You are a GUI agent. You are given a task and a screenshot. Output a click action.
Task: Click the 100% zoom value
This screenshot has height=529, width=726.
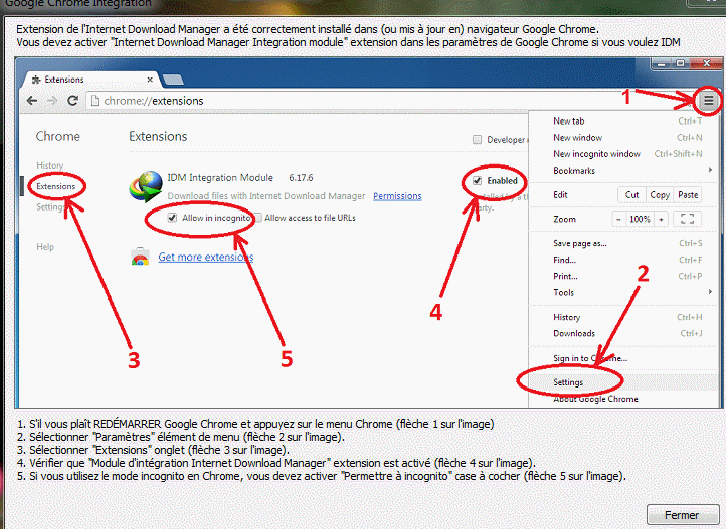(x=639, y=219)
